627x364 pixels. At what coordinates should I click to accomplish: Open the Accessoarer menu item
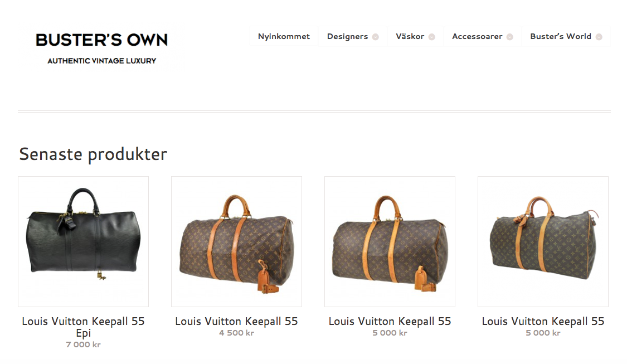(x=477, y=36)
